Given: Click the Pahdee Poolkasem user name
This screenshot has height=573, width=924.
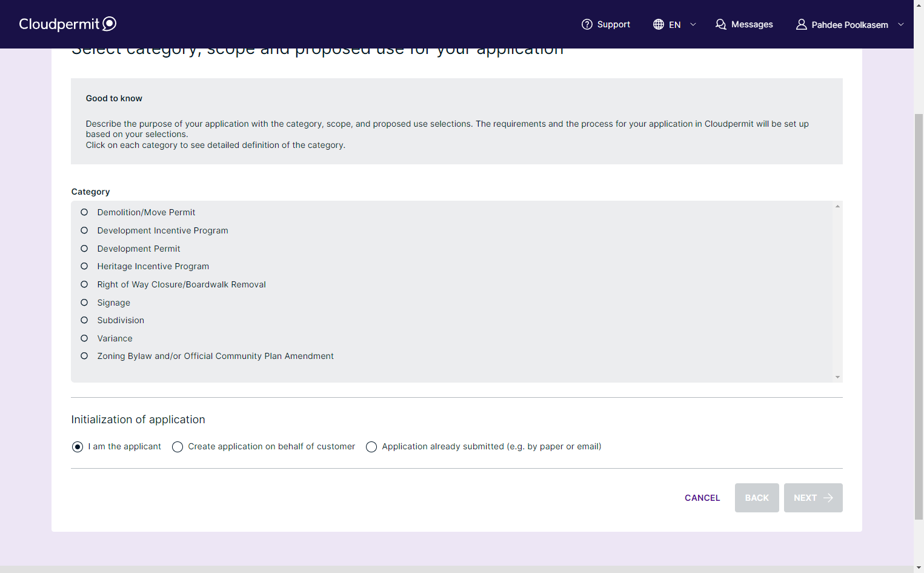Looking at the screenshot, I should (x=849, y=25).
